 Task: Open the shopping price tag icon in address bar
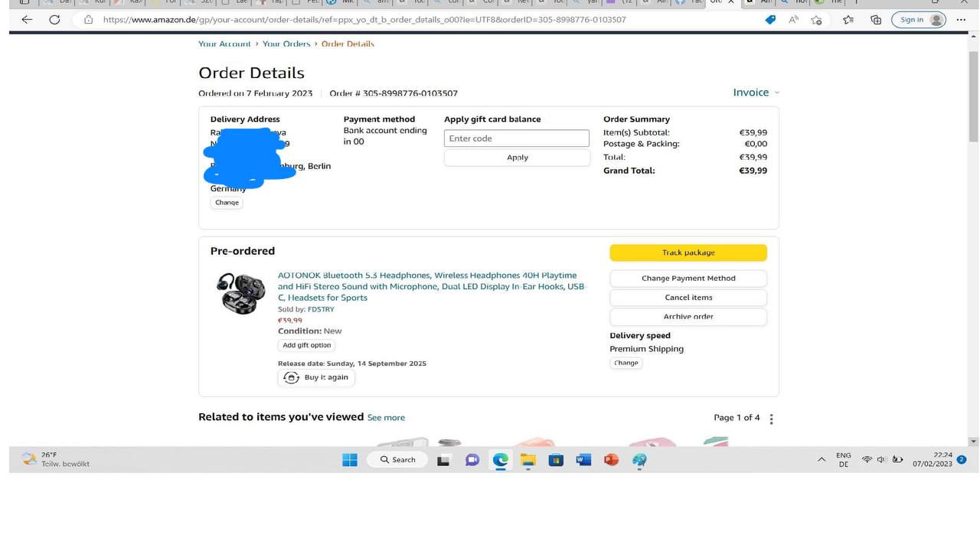[x=770, y=20]
